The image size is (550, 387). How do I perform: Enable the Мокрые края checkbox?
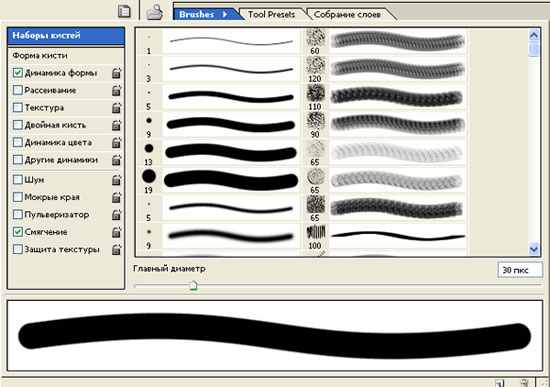pyautogui.click(x=18, y=197)
